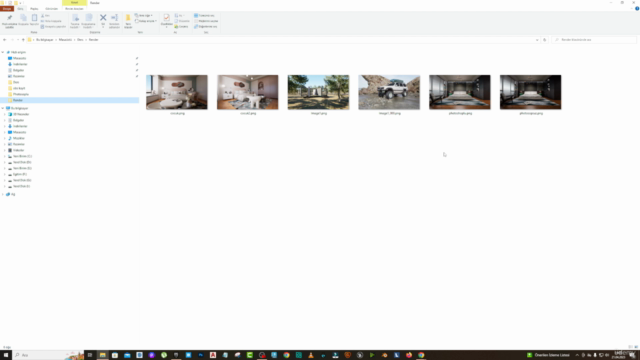Switch to the Resim Araçları tab
Screen dimensions: 640x360
click(x=74, y=9)
